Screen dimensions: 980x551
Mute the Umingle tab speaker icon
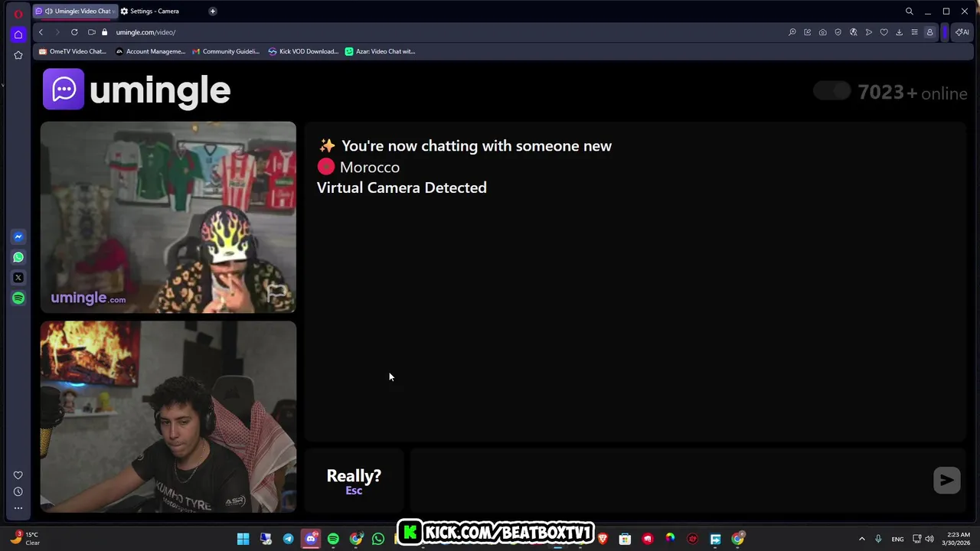click(49, 11)
